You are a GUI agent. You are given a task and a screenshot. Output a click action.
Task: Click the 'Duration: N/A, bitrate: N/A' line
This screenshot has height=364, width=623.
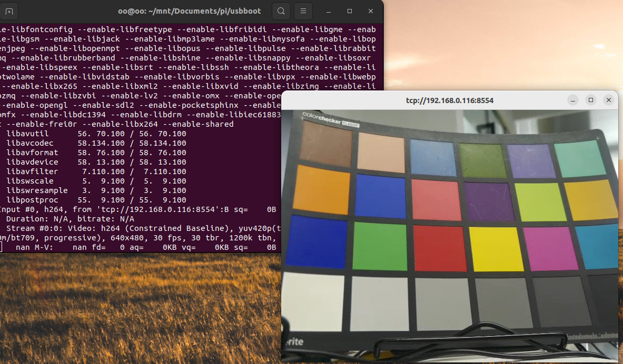70,219
